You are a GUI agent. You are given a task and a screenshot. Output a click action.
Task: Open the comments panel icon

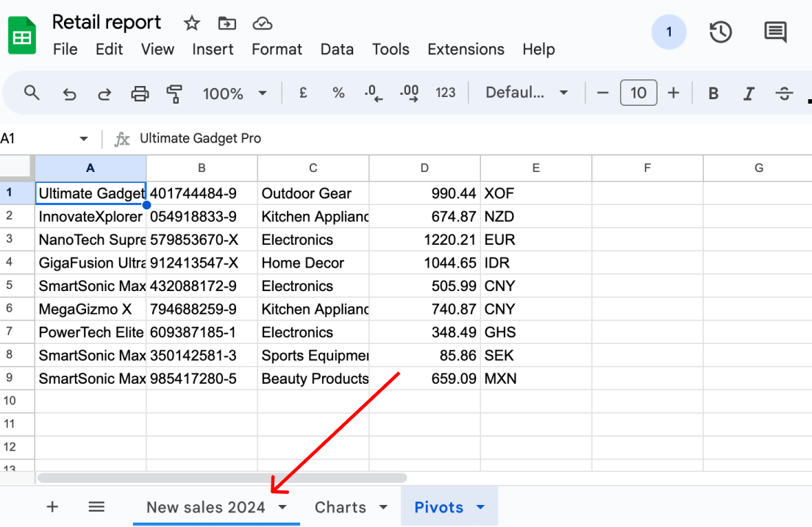click(x=775, y=32)
